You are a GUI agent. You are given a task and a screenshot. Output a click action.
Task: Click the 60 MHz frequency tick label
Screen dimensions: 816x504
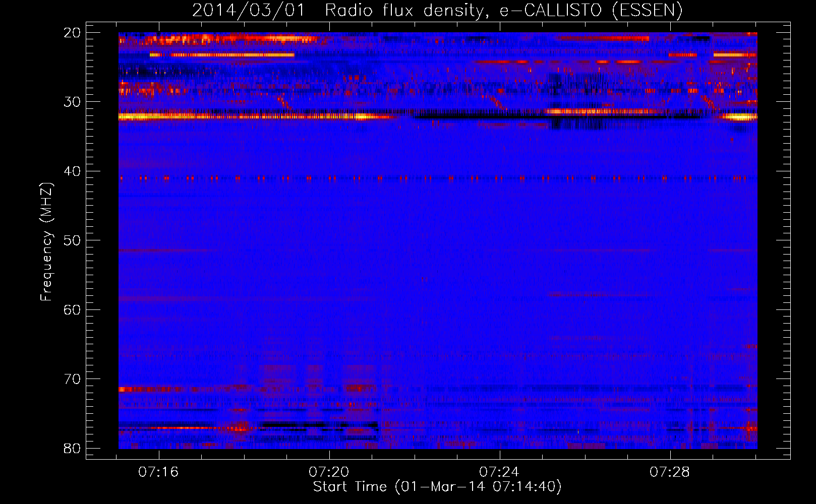pyautogui.click(x=72, y=310)
